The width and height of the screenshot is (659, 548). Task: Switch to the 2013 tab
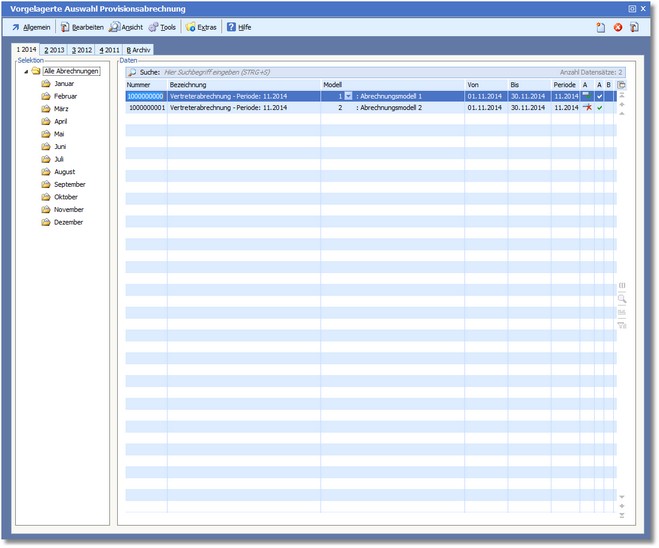[x=54, y=49]
